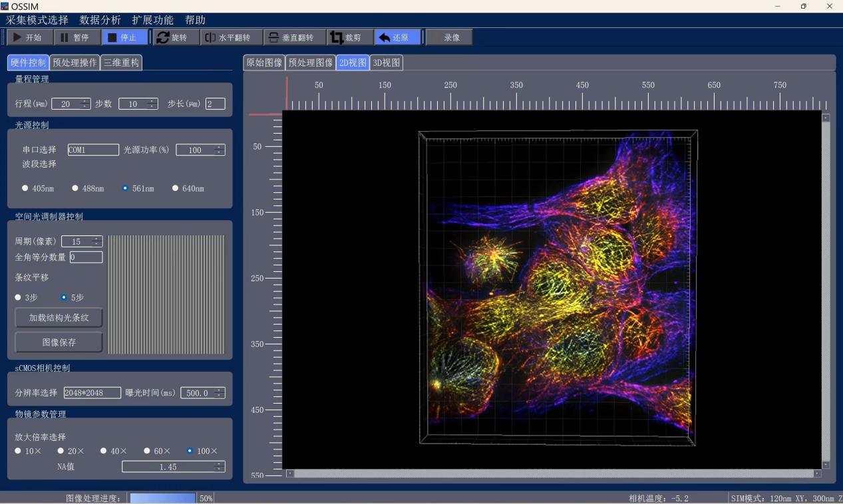The height and width of the screenshot is (504, 843).
Task: Select the 488nm wavelength option
Action: click(75, 188)
